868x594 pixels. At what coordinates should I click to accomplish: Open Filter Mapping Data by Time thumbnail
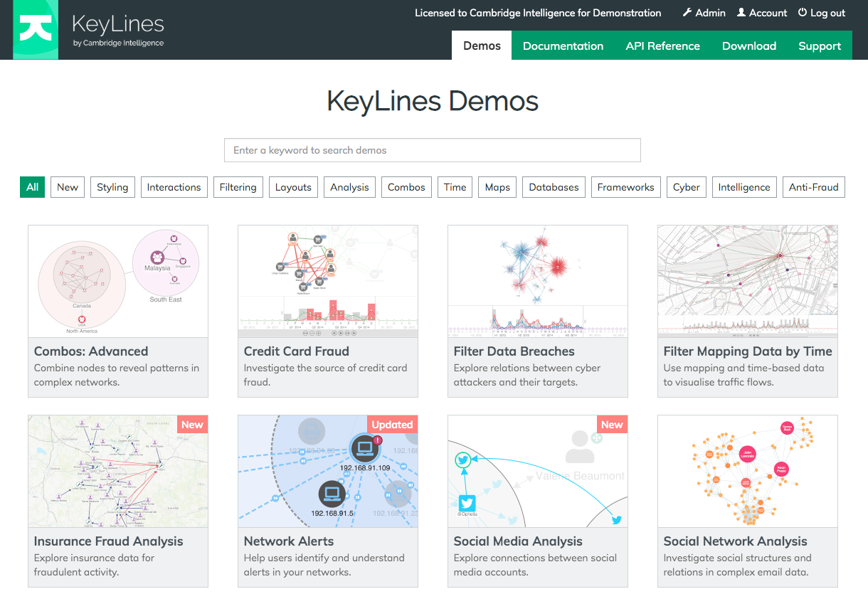[748, 281]
